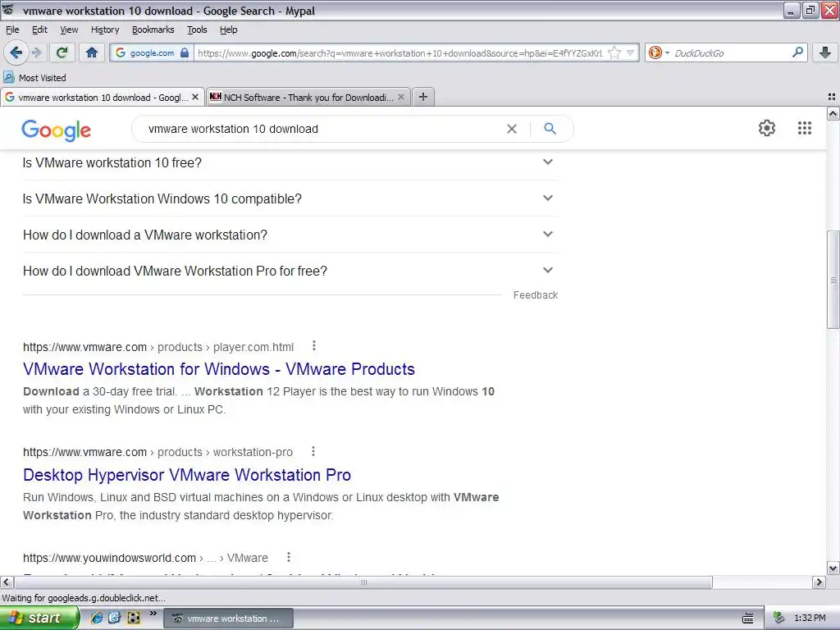Open Google settings gear
This screenshot has height=630, width=840.
tap(767, 128)
